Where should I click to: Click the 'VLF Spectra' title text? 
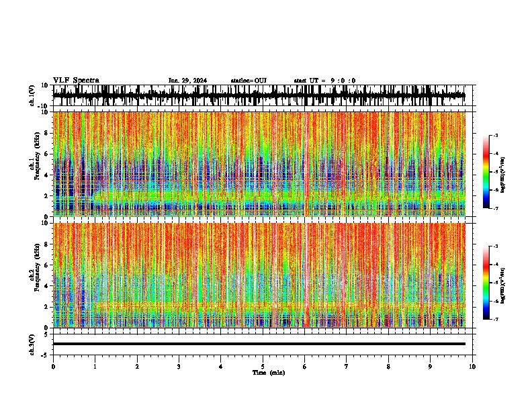tap(76, 81)
